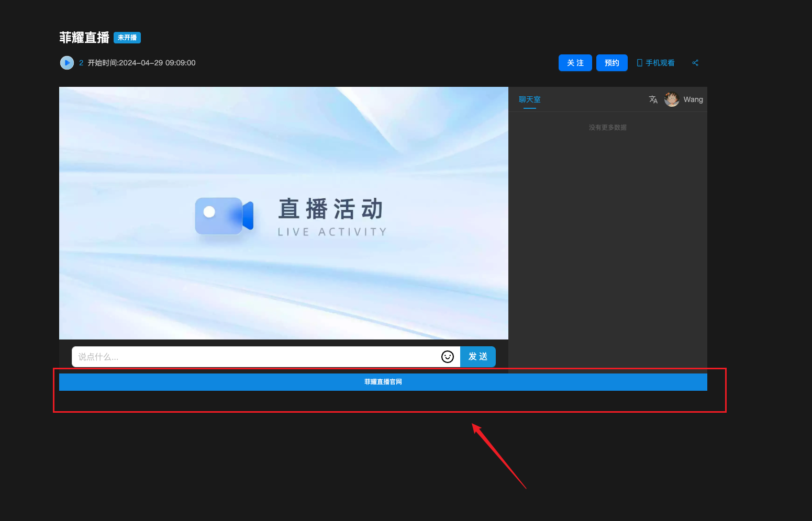Click the 菲耀直播 page title
Viewport: 812px width, 521px height.
pos(84,38)
